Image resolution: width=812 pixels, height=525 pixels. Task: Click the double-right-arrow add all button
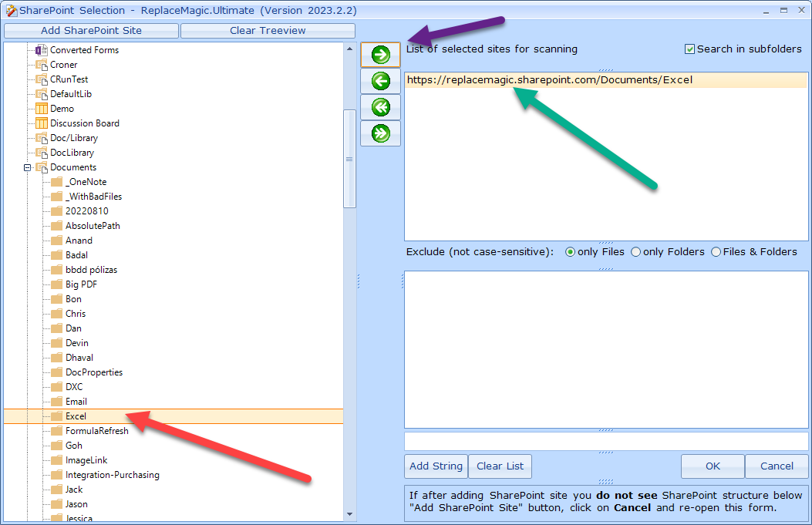pyautogui.click(x=380, y=133)
